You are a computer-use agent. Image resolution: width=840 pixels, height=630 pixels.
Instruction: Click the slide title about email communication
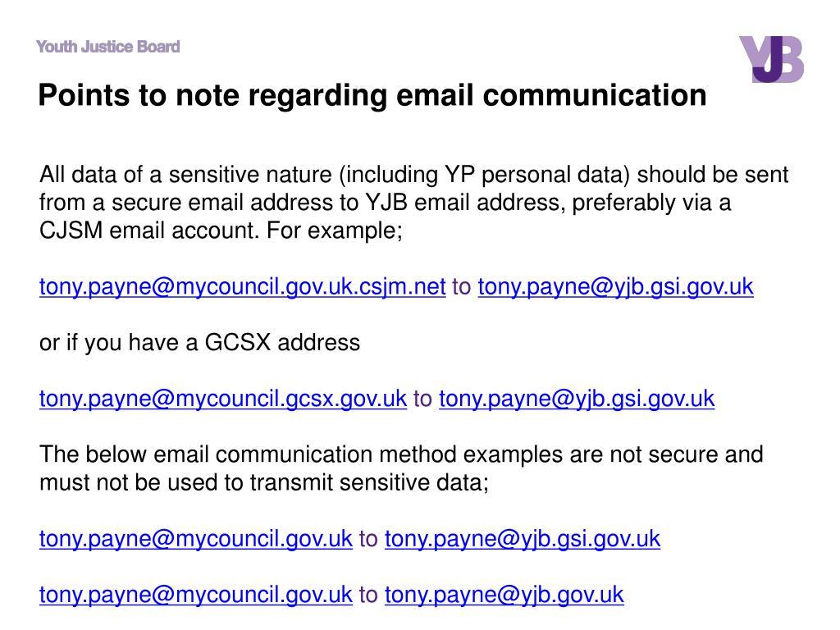point(372,95)
